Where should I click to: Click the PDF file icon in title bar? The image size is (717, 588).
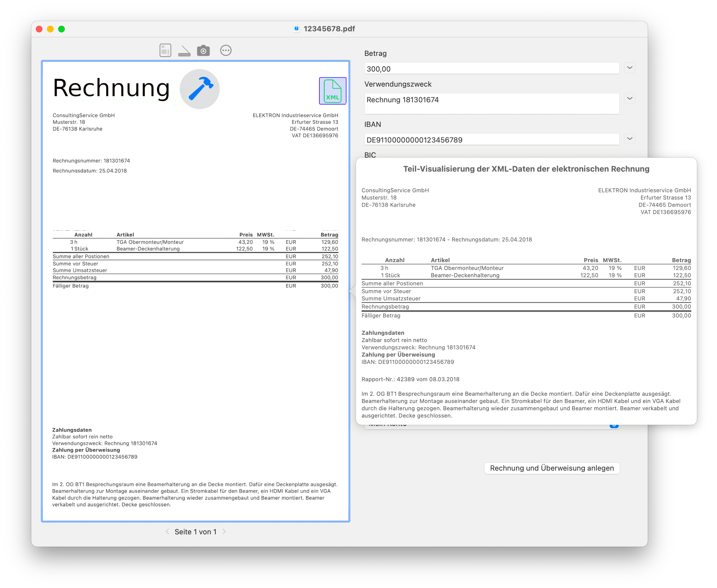pos(296,29)
